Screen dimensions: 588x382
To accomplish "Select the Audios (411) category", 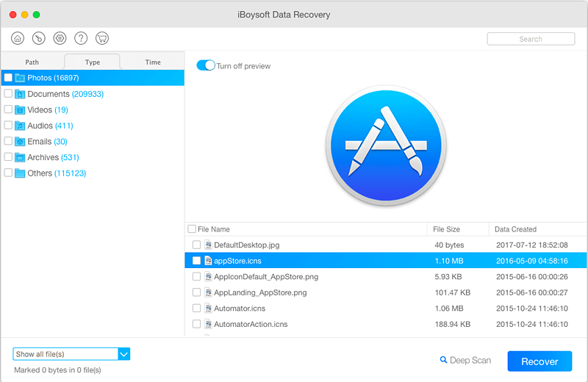I will click(x=50, y=126).
